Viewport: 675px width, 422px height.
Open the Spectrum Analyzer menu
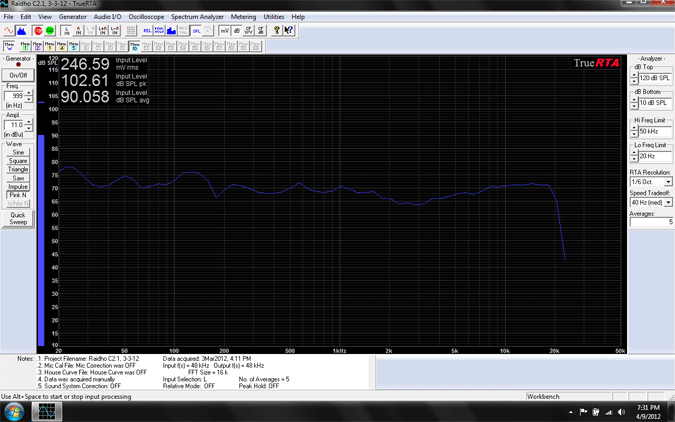[x=197, y=17]
